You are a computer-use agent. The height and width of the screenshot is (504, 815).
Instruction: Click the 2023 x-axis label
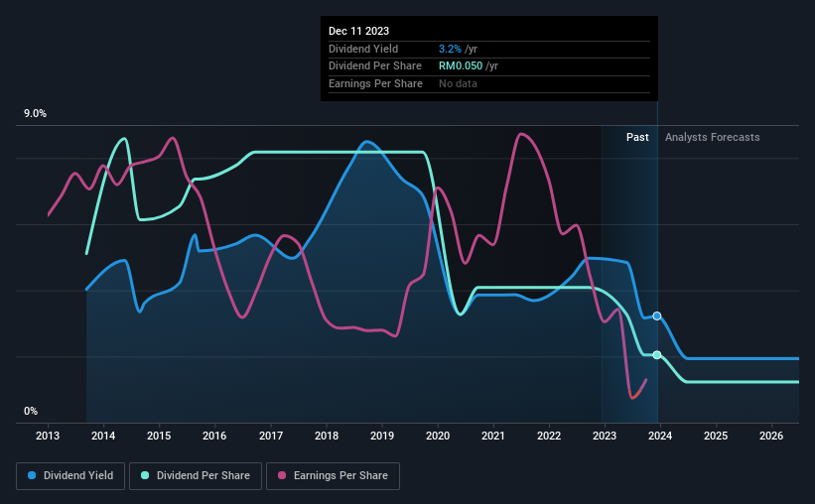[x=605, y=436]
